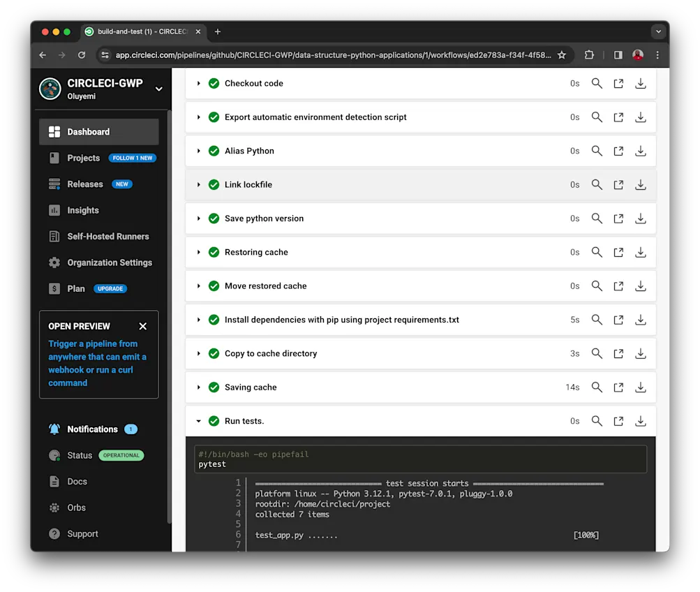Image resolution: width=700 pixels, height=592 pixels.
Task: Dismiss the Open Preview panel
Action: pyautogui.click(x=142, y=325)
